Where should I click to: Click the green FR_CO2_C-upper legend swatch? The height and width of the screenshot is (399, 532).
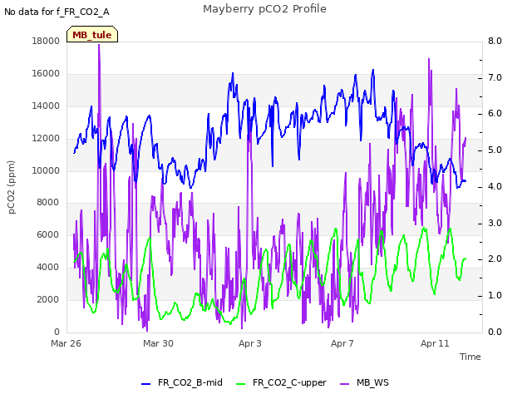tap(240, 384)
